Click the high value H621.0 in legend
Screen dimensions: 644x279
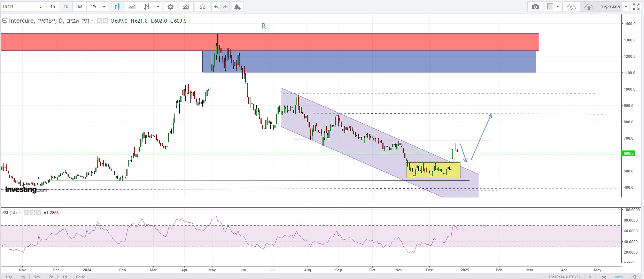[139, 21]
